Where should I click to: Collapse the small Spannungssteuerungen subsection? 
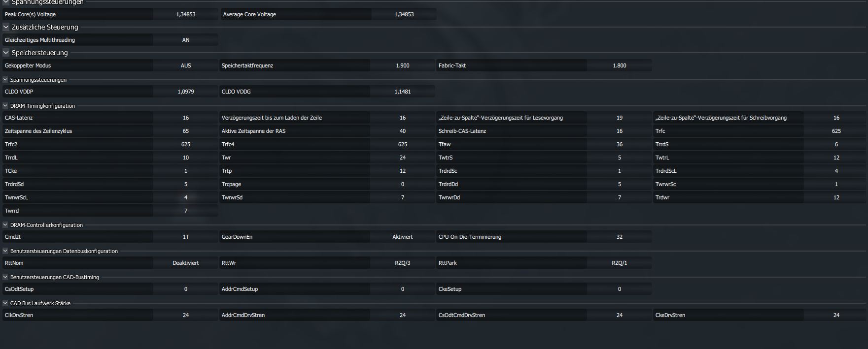point(5,80)
